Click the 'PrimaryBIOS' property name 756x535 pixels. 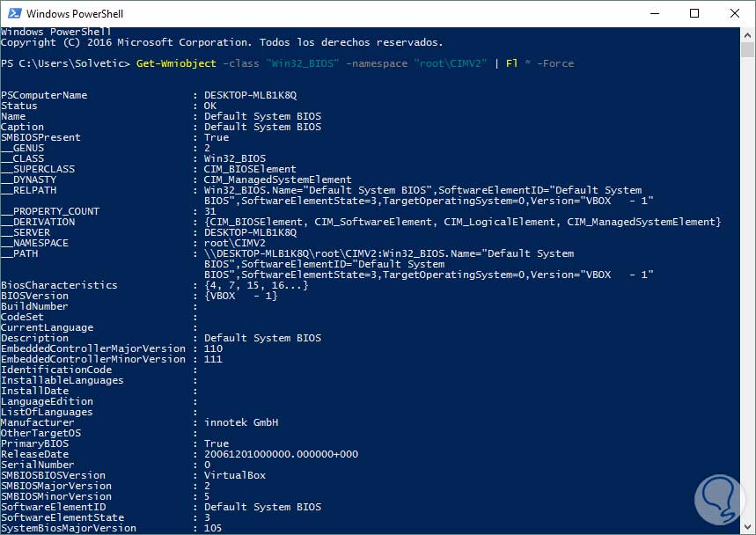click(34, 443)
